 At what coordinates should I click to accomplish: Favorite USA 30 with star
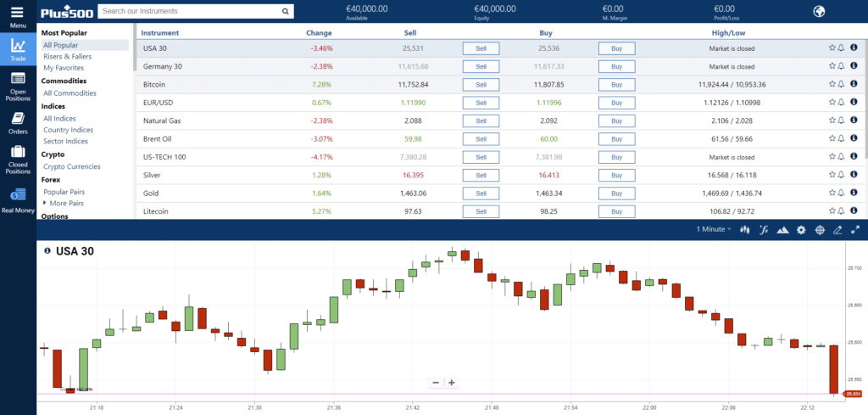832,48
